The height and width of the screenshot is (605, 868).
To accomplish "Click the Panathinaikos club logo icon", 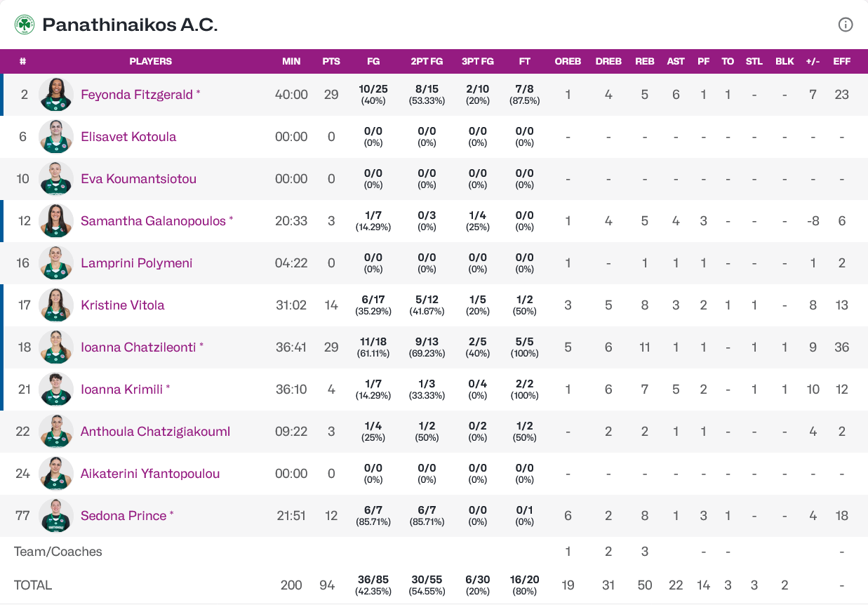I will (25, 25).
